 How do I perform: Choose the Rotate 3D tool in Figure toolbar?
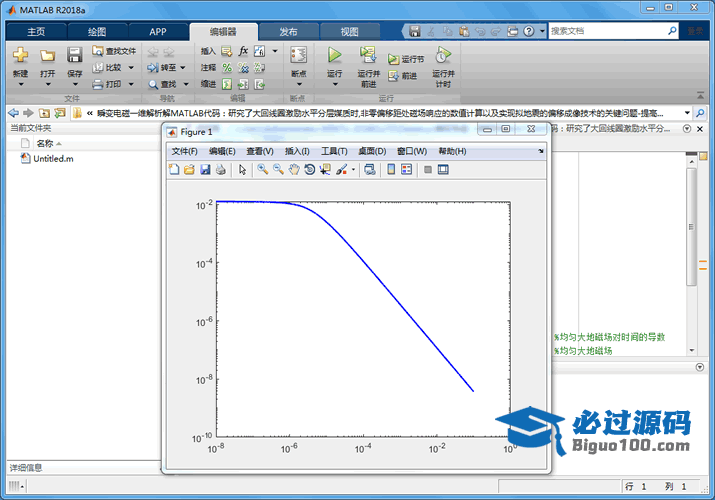pyautogui.click(x=310, y=170)
